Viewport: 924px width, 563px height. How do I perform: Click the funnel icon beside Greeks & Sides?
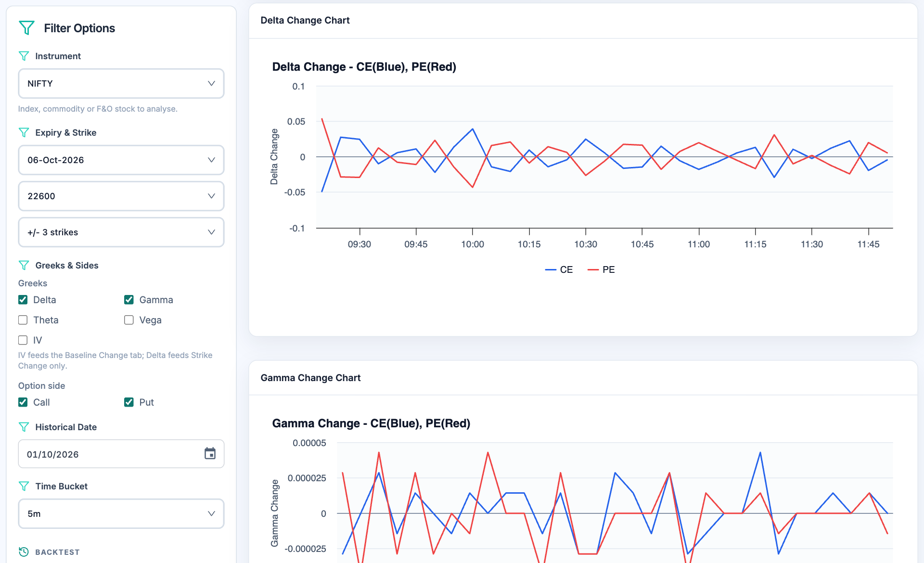[x=24, y=265]
